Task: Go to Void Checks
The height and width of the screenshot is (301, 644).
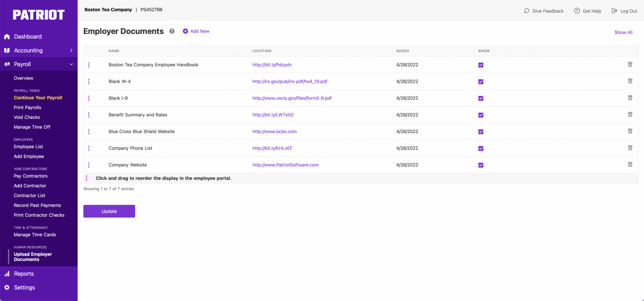Action: [x=27, y=117]
